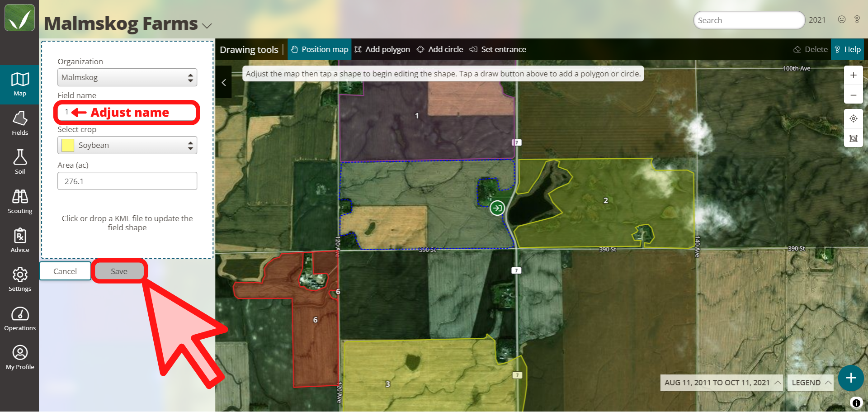Open the Fields section in sidebar
Screen dimensions: 868x412
19,124
